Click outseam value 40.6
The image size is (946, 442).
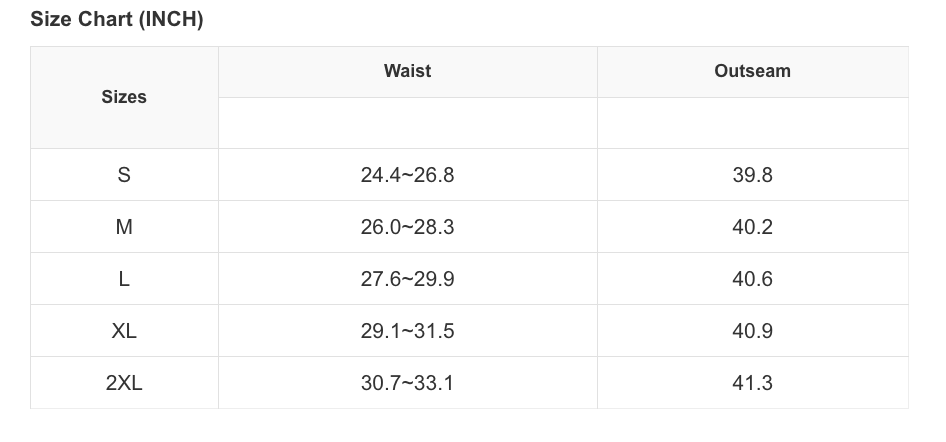(x=752, y=279)
